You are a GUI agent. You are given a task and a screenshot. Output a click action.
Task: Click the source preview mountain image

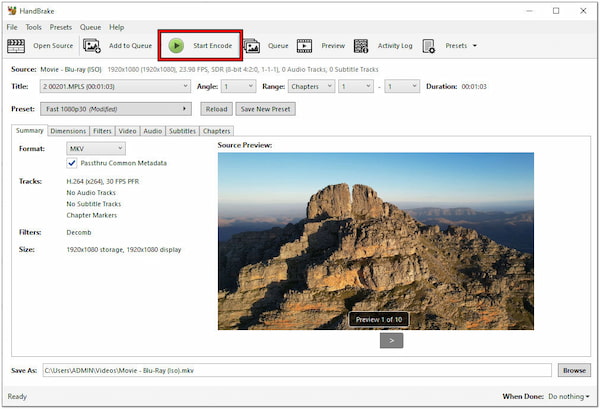click(376, 241)
